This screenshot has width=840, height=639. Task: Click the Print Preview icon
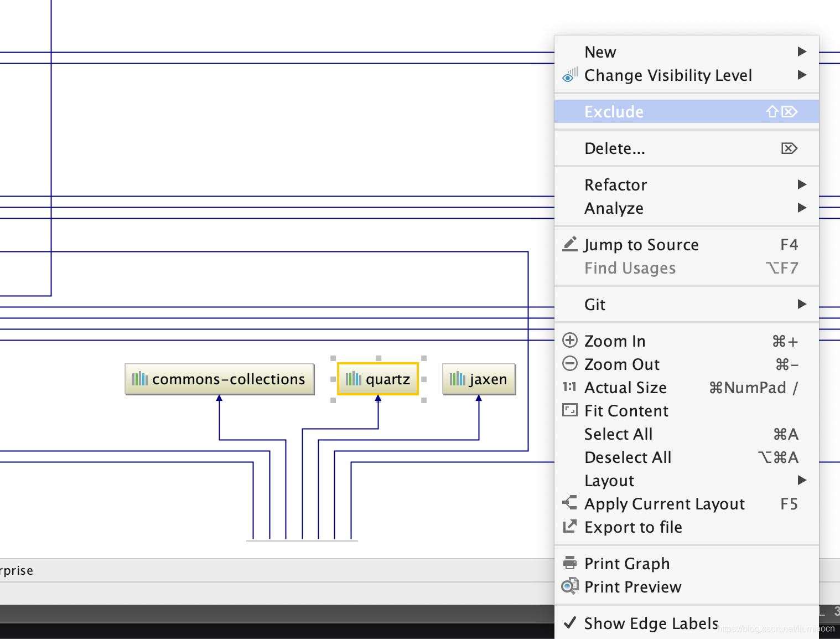click(569, 586)
